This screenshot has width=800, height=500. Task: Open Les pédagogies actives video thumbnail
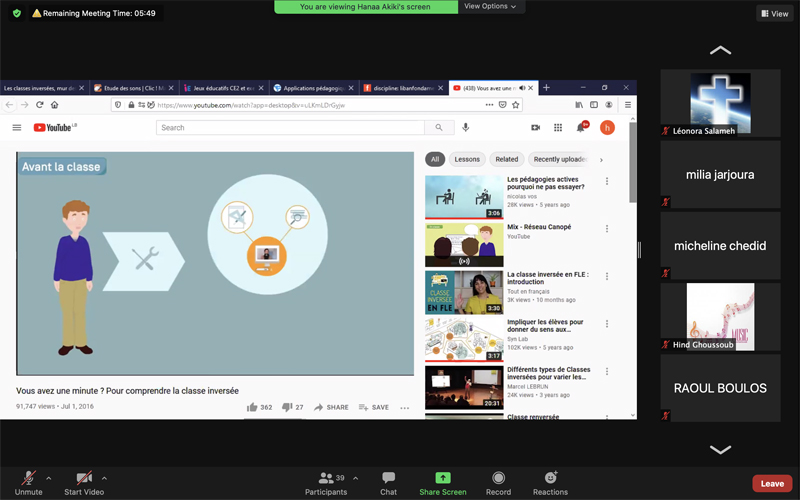[x=464, y=197]
